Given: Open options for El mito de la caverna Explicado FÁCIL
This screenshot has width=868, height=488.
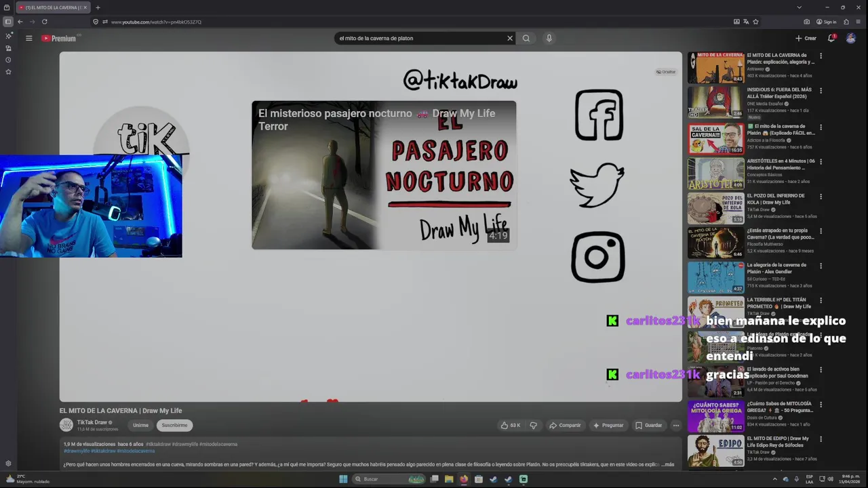Looking at the screenshot, I should tap(821, 127).
